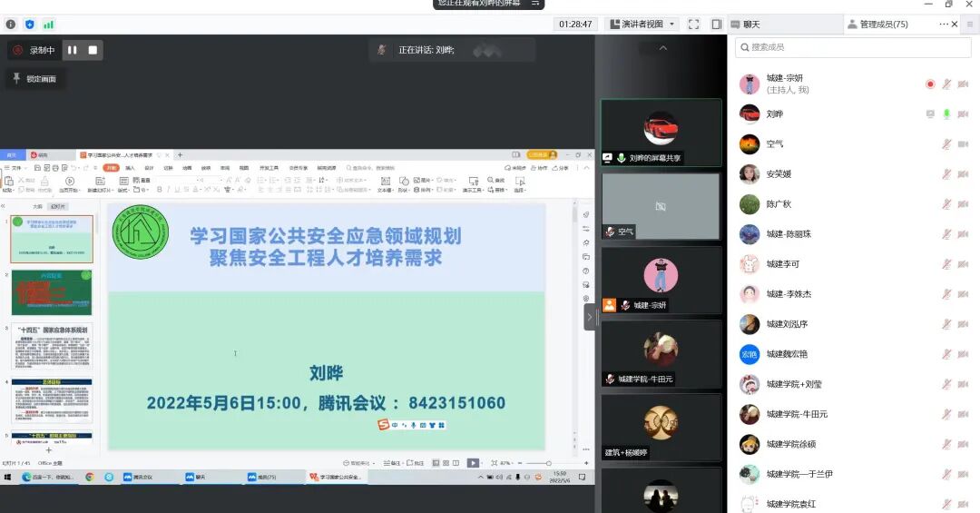Click Windows Start button on shared taskbar
Viewport: 980px width, 513px height.
(x=7, y=477)
